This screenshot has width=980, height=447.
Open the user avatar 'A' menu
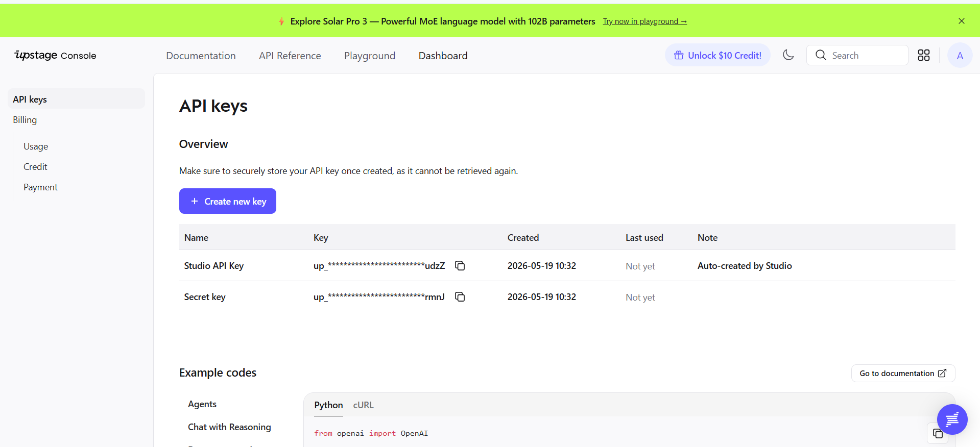point(960,56)
